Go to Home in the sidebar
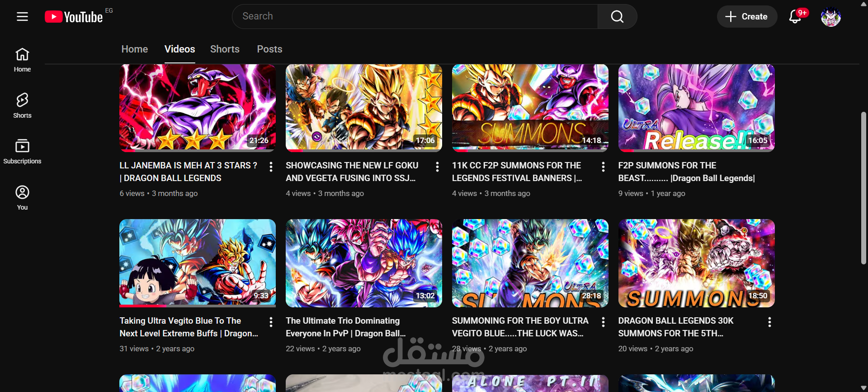This screenshot has height=392, width=868. point(22,60)
